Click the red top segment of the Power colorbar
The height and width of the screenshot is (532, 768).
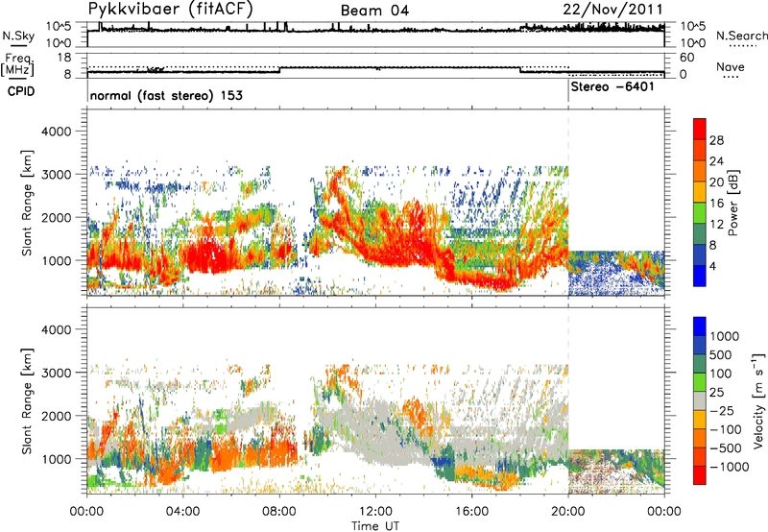coord(700,129)
